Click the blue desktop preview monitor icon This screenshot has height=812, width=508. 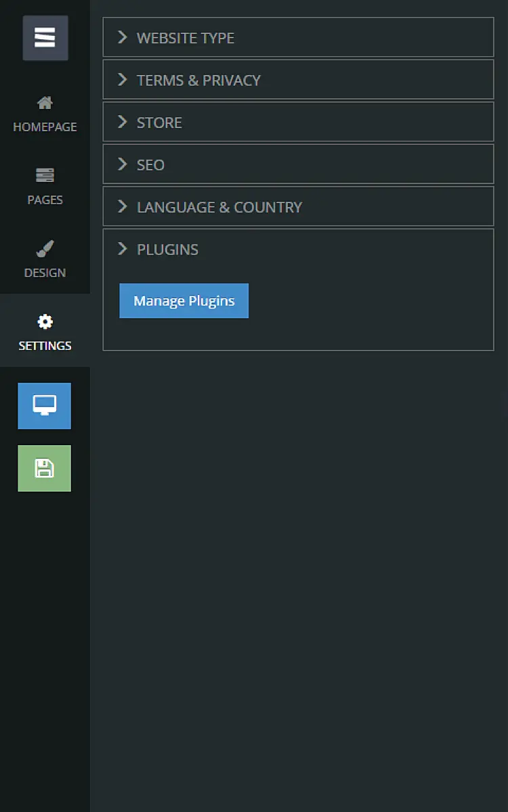(x=45, y=406)
